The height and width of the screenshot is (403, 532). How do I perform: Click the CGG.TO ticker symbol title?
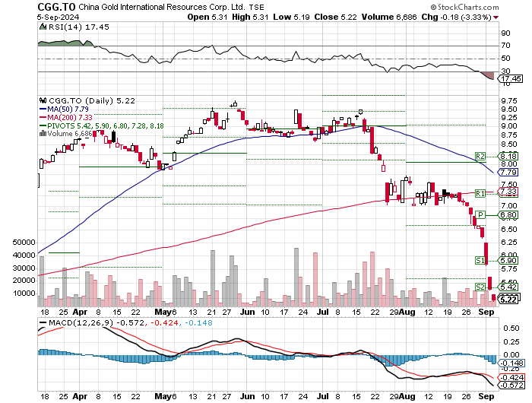(57, 7)
